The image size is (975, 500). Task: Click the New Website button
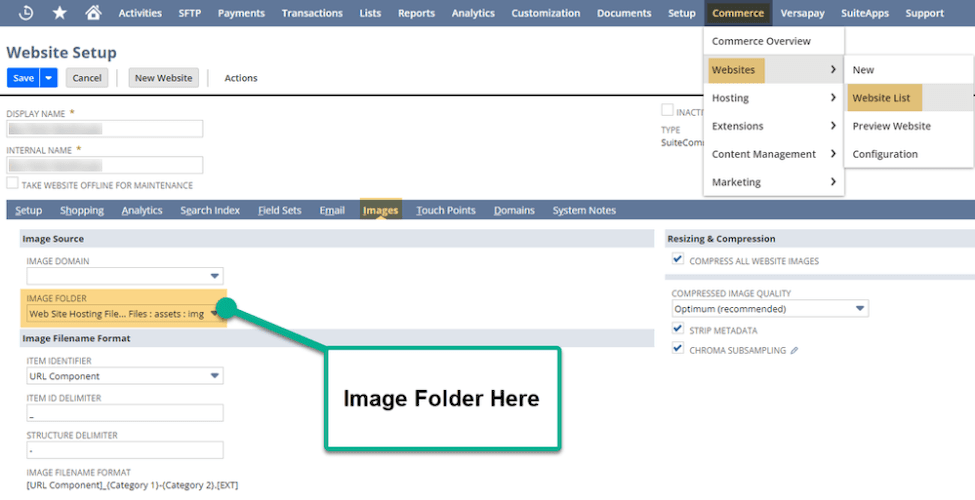point(164,78)
